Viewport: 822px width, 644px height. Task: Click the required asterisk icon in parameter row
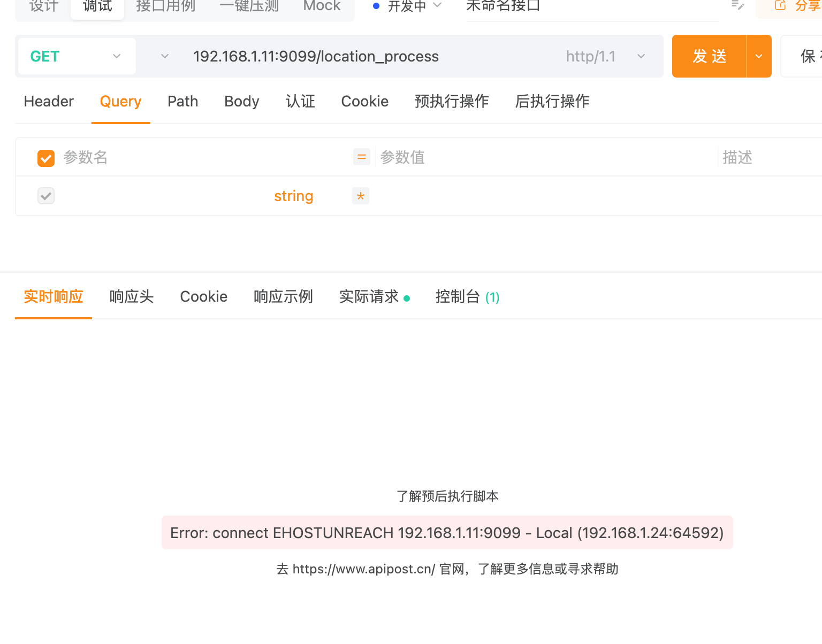click(361, 196)
